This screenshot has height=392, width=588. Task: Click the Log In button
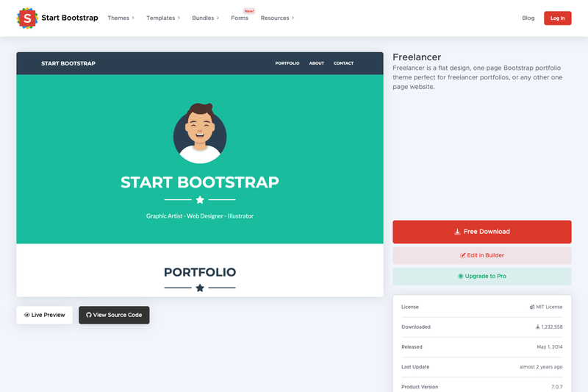coord(558,18)
